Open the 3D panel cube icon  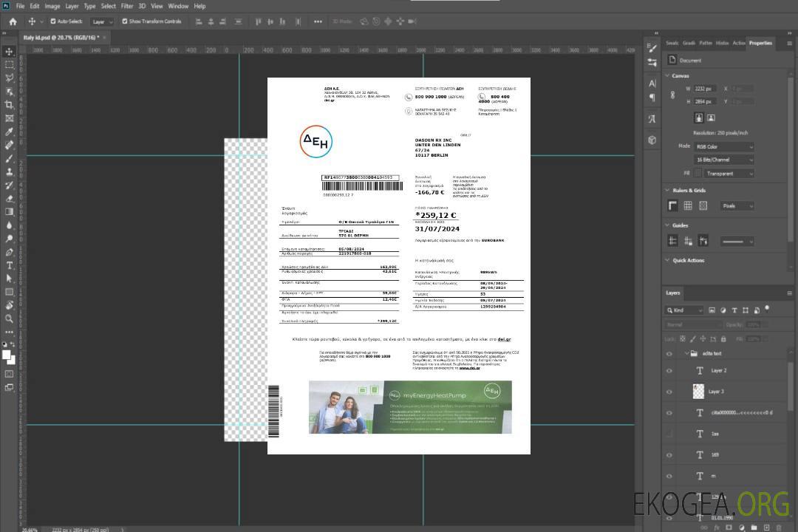pyautogui.click(x=652, y=140)
